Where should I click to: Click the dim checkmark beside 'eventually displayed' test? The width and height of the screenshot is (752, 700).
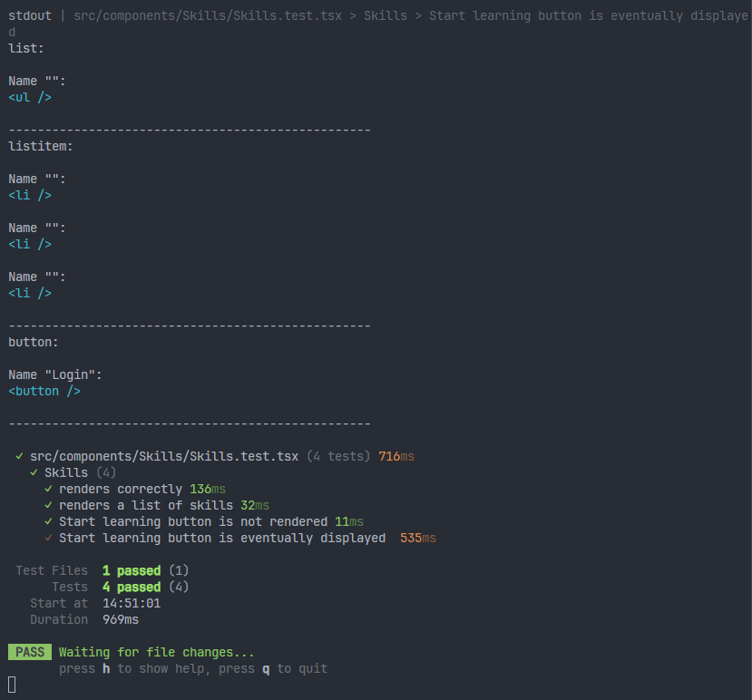(49, 538)
